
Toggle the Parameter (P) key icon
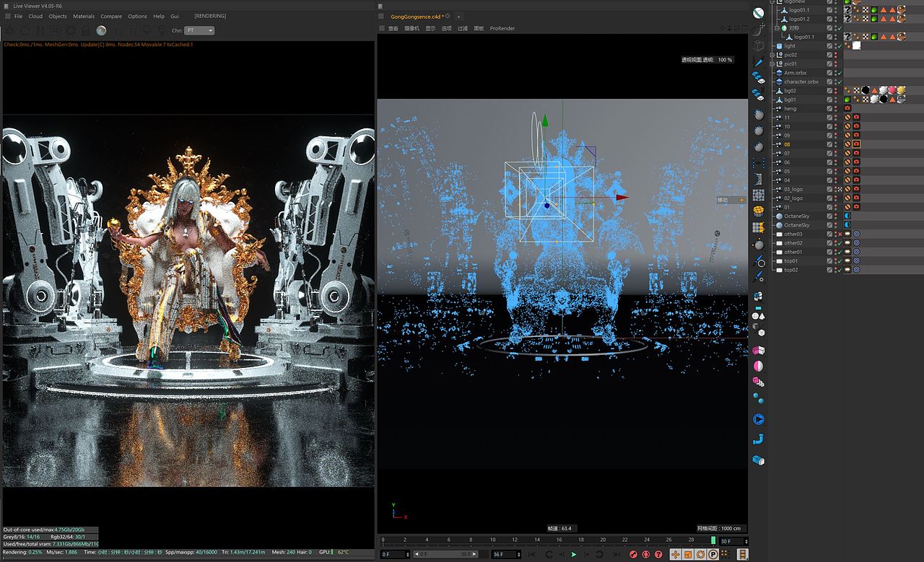click(x=712, y=554)
